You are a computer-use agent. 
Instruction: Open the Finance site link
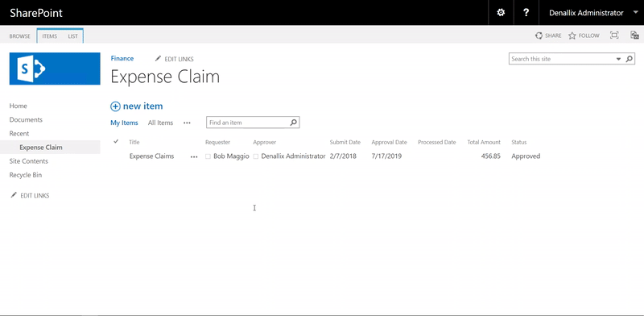pos(122,58)
